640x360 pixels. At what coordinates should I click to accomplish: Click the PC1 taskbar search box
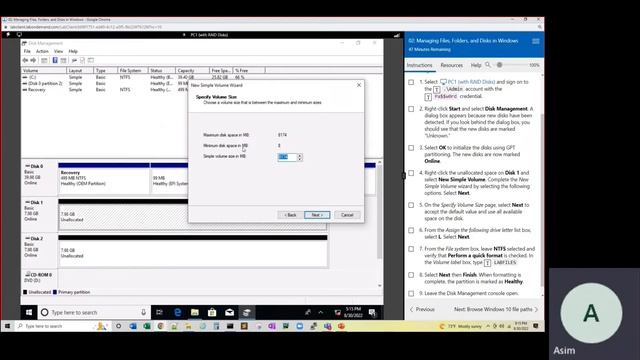pyautogui.click(x=94, y=312)
